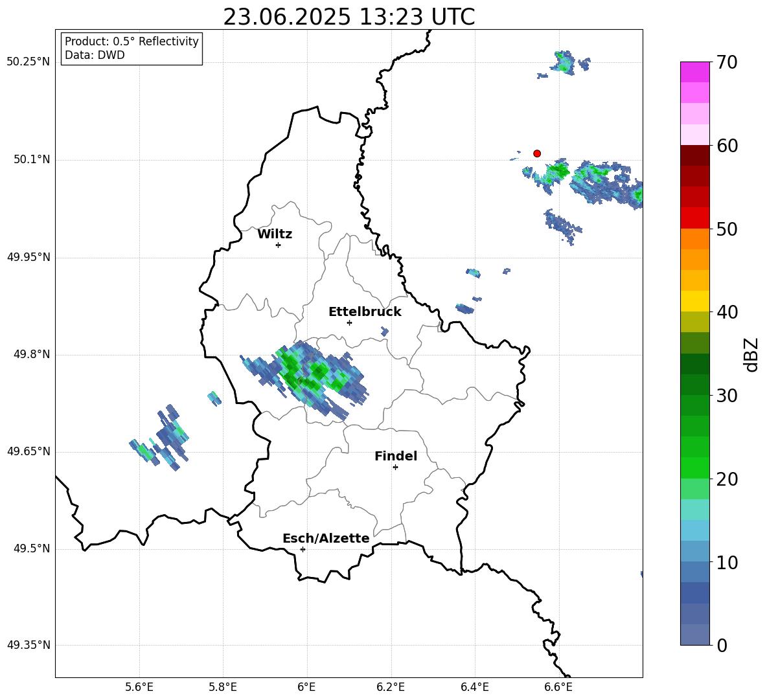Click the 50.1°N latitude label
The height and width of the screenshot is (700, 767).
[x=32, y=160]
